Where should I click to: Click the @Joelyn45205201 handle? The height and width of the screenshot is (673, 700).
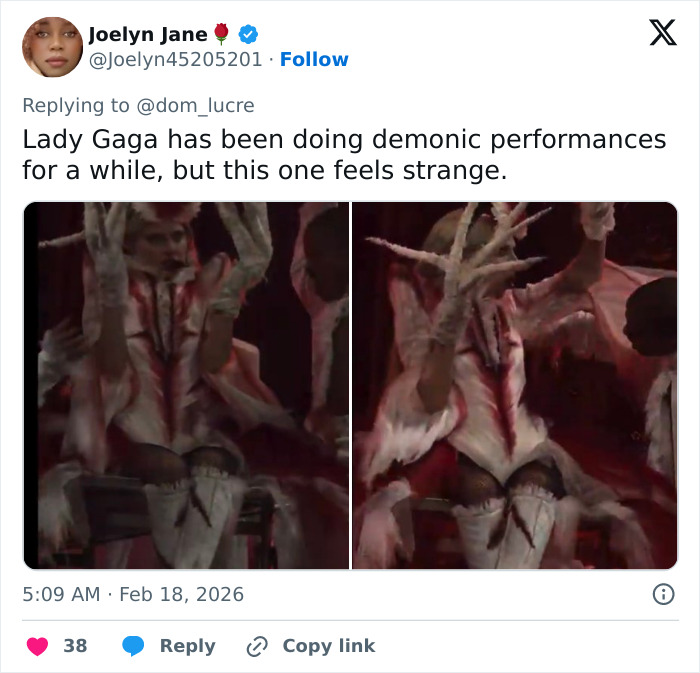coord(178,60)
